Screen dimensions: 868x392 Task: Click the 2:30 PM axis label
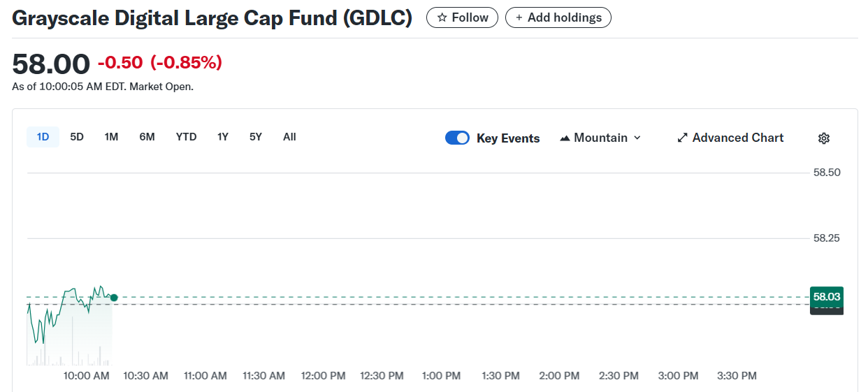pos(619,376)
